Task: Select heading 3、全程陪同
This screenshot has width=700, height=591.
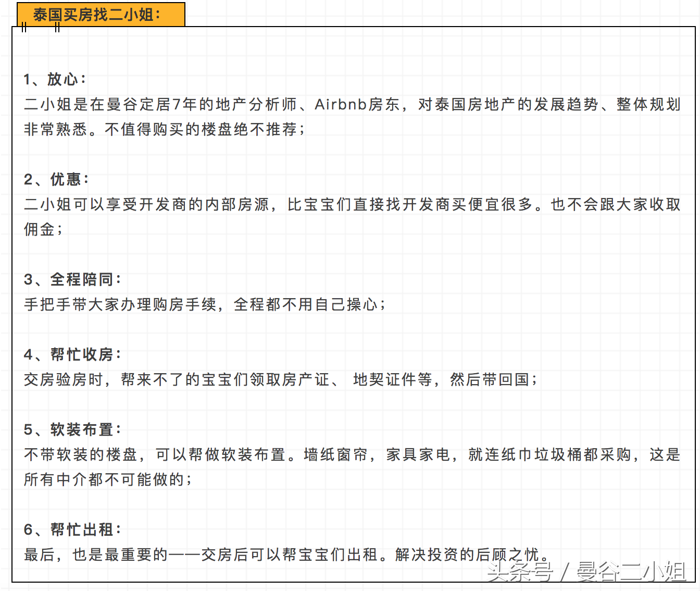Action: coord(72,279)
